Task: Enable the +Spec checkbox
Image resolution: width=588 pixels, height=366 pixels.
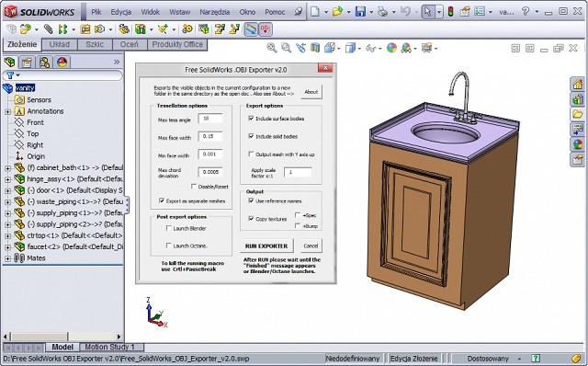Action: pyautogui.click(x=298, y=215)
